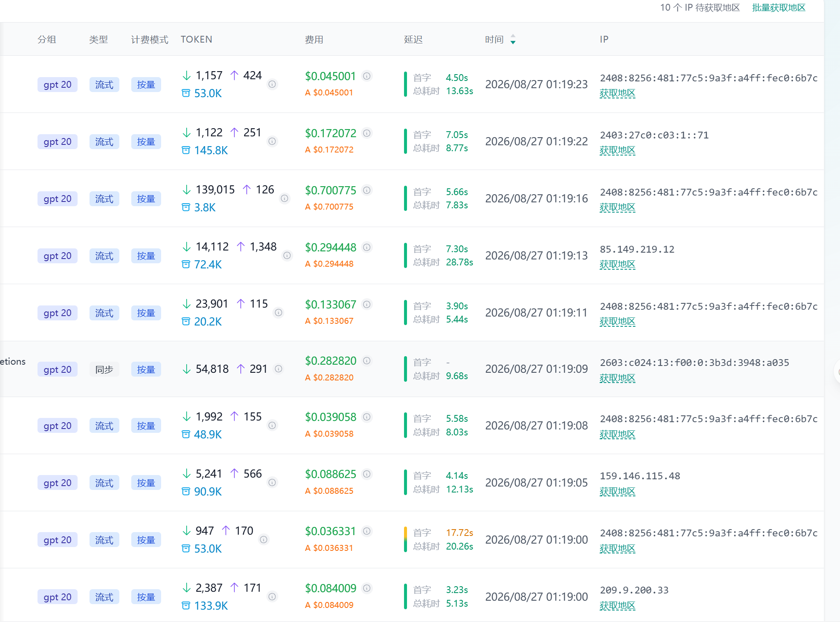Click cache icon beside 145.8K tokens
Screen dimensions: 840x622
pos(186,150)
